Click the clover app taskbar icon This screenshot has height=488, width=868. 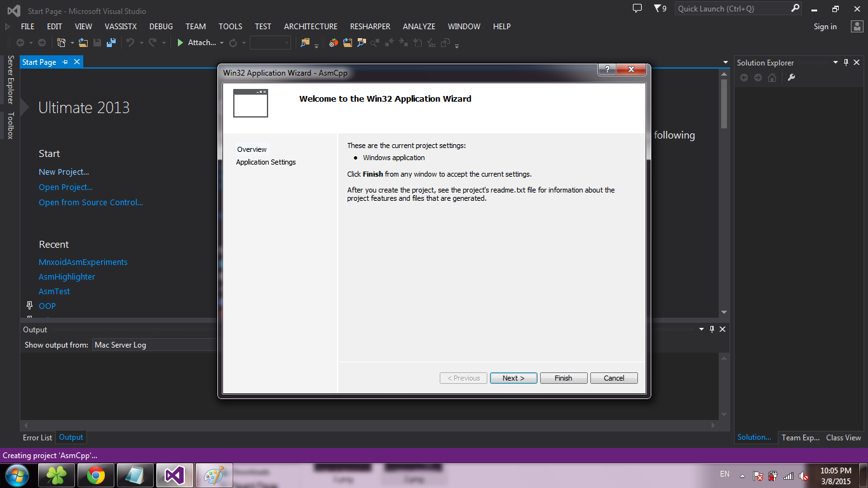pyautogui.click(x=57, y=475)
